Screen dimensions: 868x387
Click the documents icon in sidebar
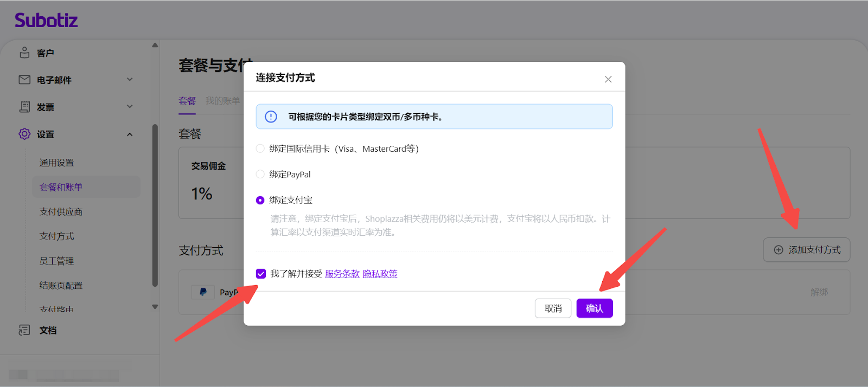click(x=24, y=330)
